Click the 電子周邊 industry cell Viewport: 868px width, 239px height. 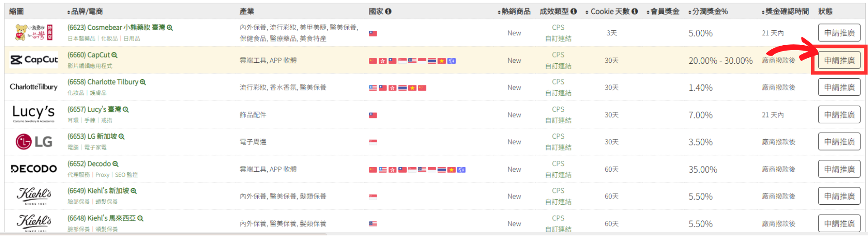[x=253, y=142]
